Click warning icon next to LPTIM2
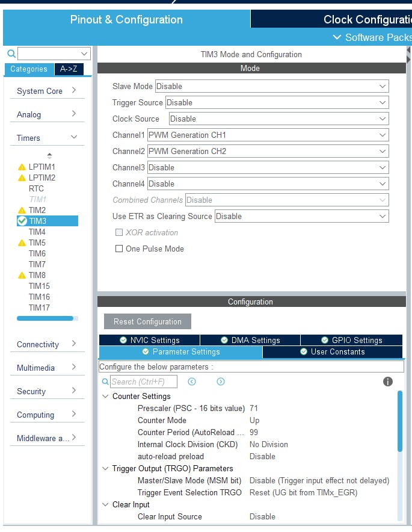This screenshot has width=412, height=532. pos(22,178)
